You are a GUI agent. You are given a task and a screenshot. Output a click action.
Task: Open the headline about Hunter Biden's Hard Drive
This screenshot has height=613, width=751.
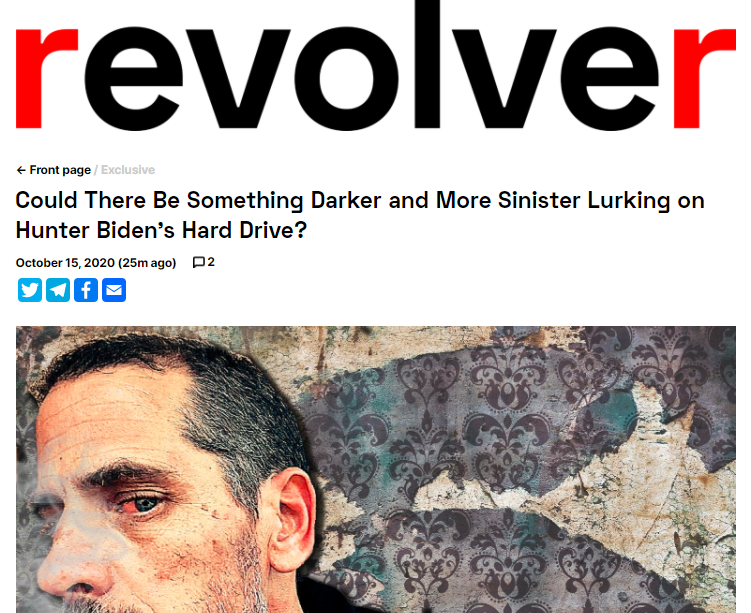[360, 215]
